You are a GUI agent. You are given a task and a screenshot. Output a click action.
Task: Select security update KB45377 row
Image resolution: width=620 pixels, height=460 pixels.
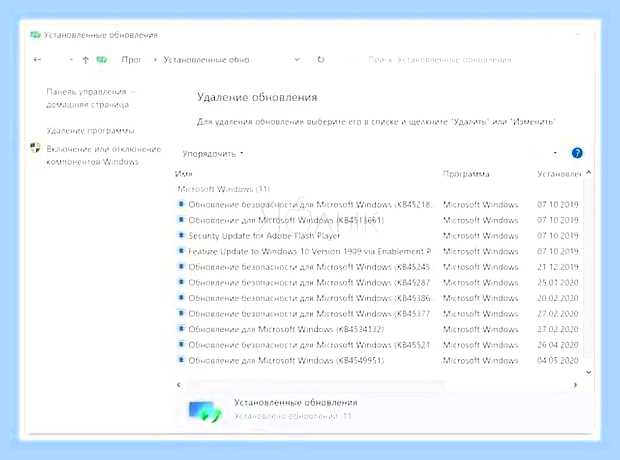378,314
